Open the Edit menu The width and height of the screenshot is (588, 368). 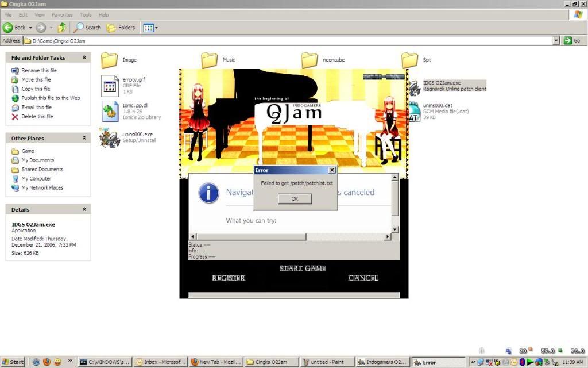pyautogui.click(x=23, y=14)
